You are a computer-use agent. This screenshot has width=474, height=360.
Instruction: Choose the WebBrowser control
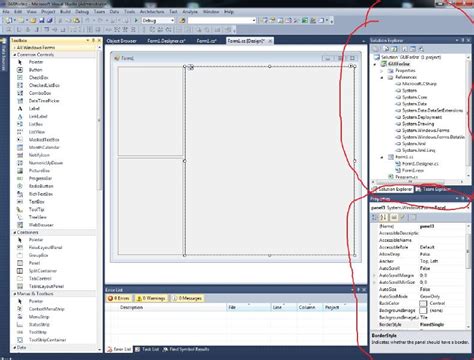tap(41, 225)
